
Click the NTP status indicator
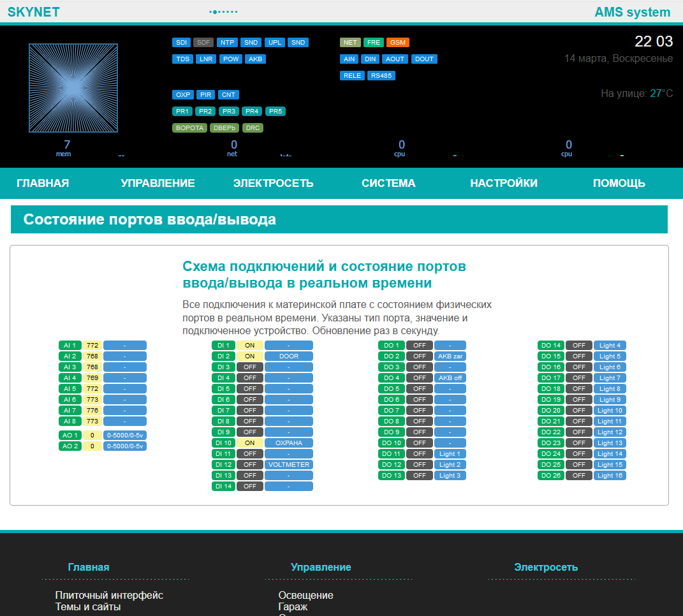[227, 43]
